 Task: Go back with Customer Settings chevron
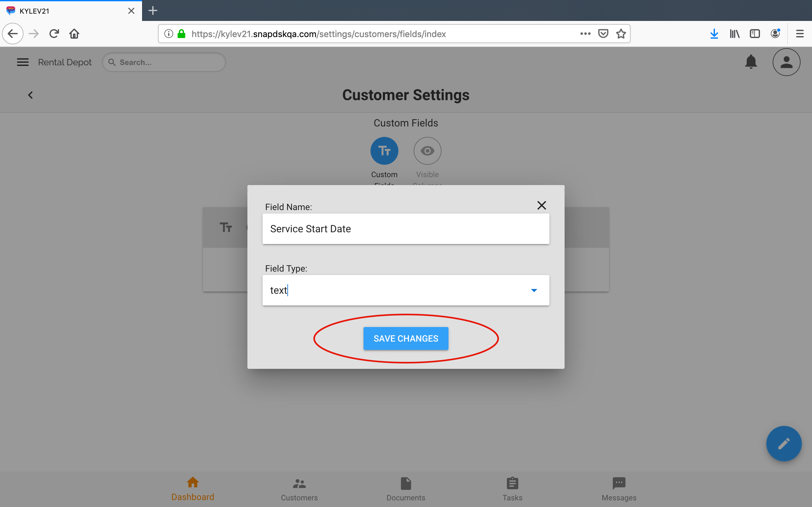click(x=30, y=95)
